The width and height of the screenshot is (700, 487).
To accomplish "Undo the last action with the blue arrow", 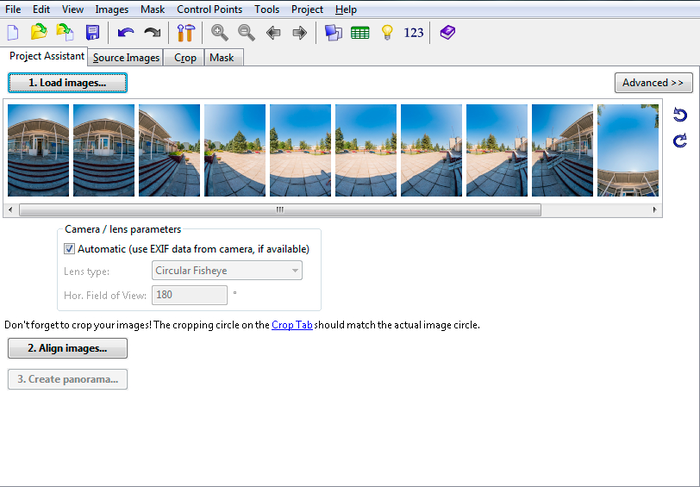I will click(126, 33).
